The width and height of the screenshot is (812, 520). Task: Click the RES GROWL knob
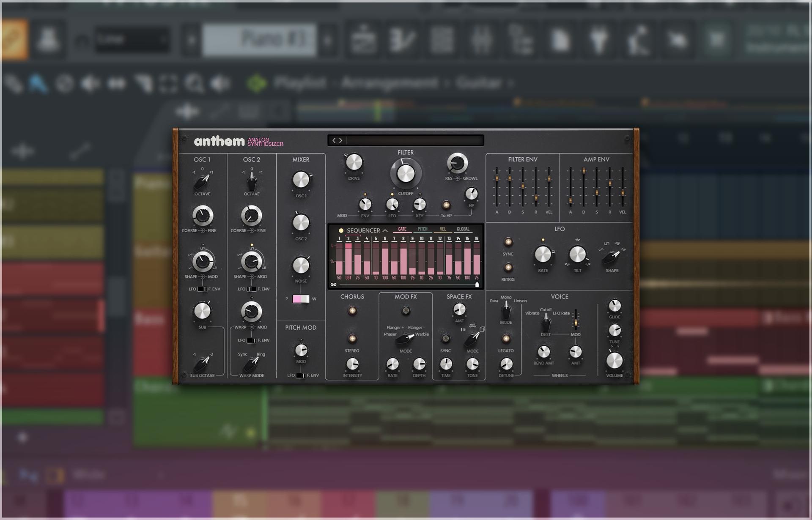457,163
